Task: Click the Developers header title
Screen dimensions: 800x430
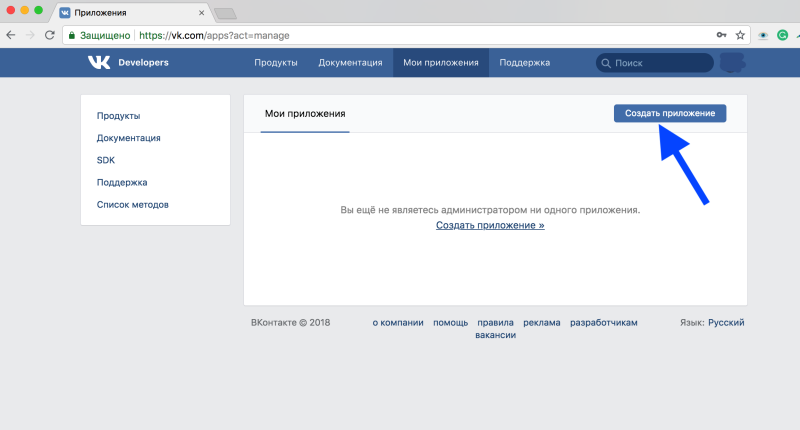Action: (x=143, y=62)
